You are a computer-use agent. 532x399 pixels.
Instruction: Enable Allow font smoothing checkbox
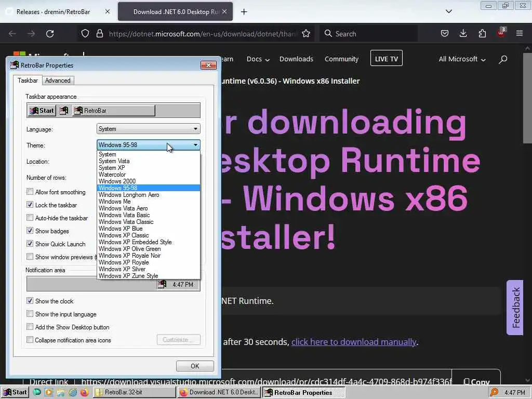click(30, 192)
